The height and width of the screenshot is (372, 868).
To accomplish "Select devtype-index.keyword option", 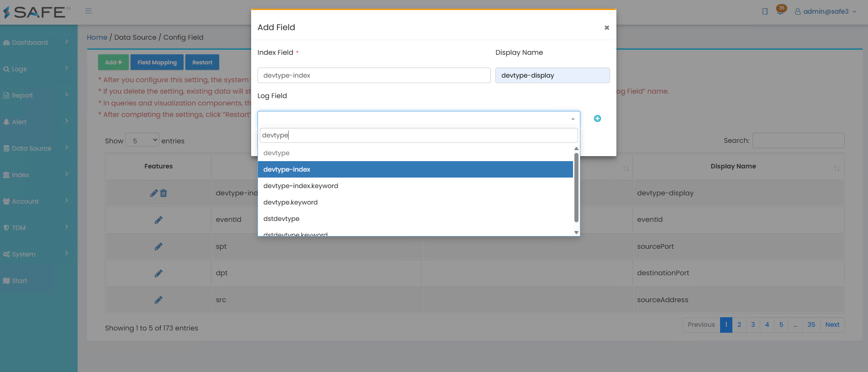I will (x=416, y=186).
